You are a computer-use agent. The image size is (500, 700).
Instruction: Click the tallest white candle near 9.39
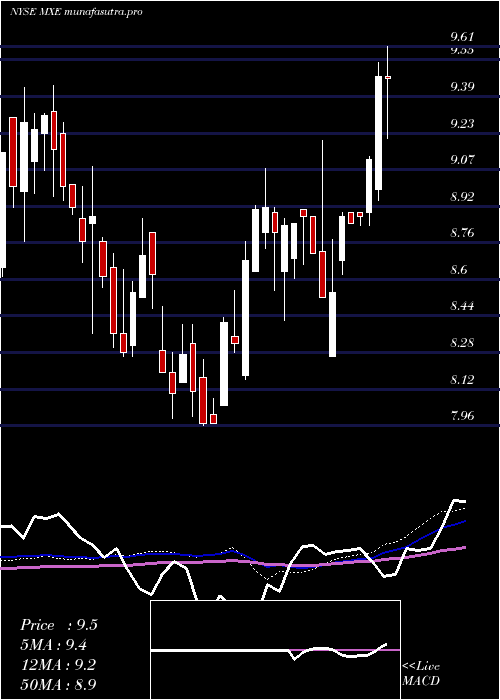point(379,133)
